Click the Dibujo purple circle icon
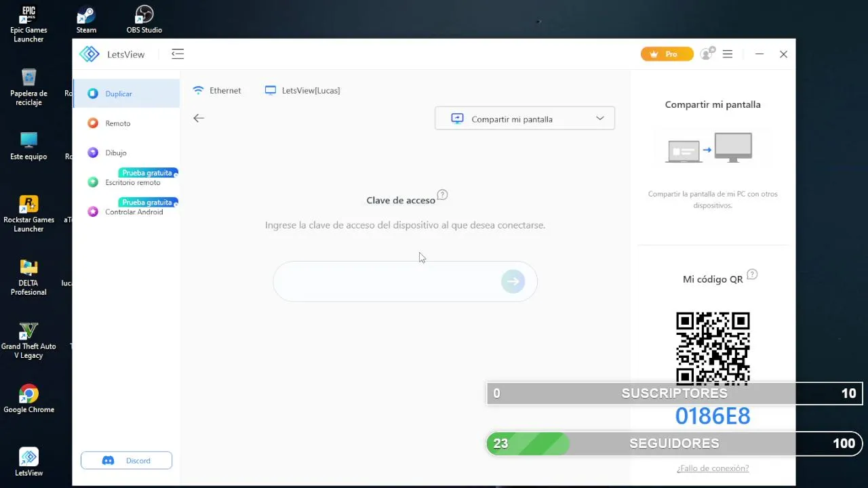Viewport: 868px width, 488px height. pos(93,152)
